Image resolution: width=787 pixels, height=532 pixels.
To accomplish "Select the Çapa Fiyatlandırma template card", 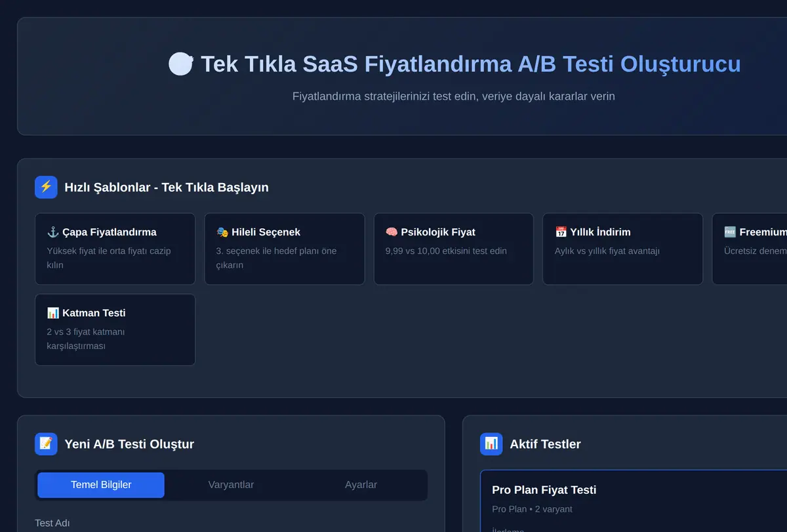I will pos(115,249).
